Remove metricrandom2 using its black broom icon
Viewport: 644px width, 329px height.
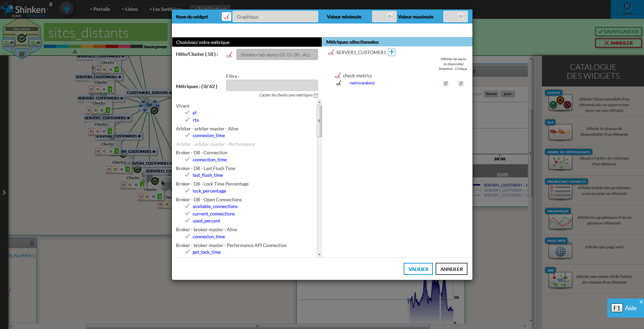click(339, 83)
